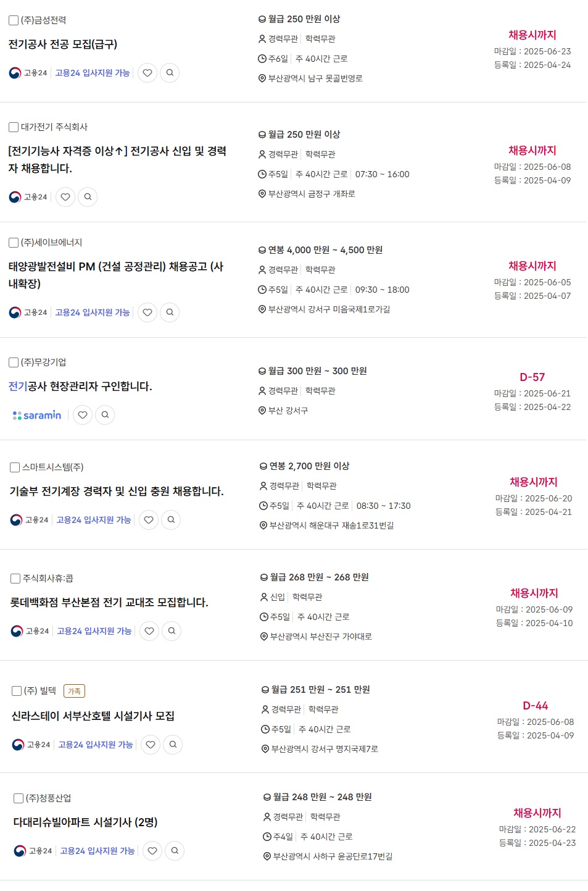The height and width of the screenshot is (891, 588).
Task: Toggle the 스마트시스템(주) checkbox
Action: point(15,467)
